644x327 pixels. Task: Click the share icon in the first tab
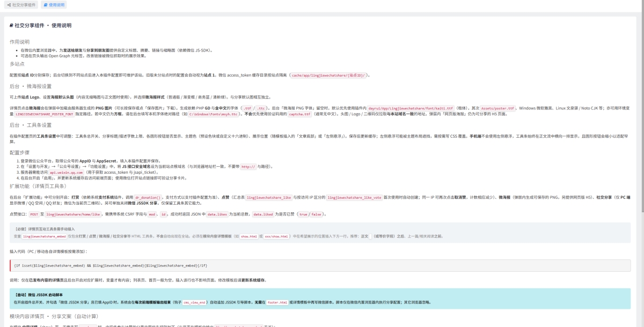click(9, 5)
